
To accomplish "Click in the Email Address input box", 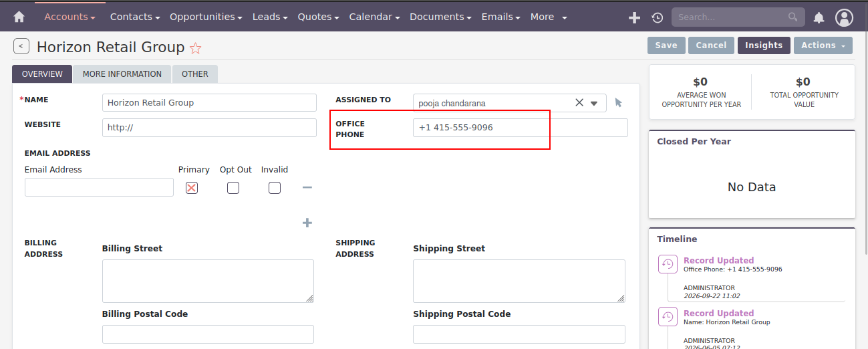I will 99,187.
